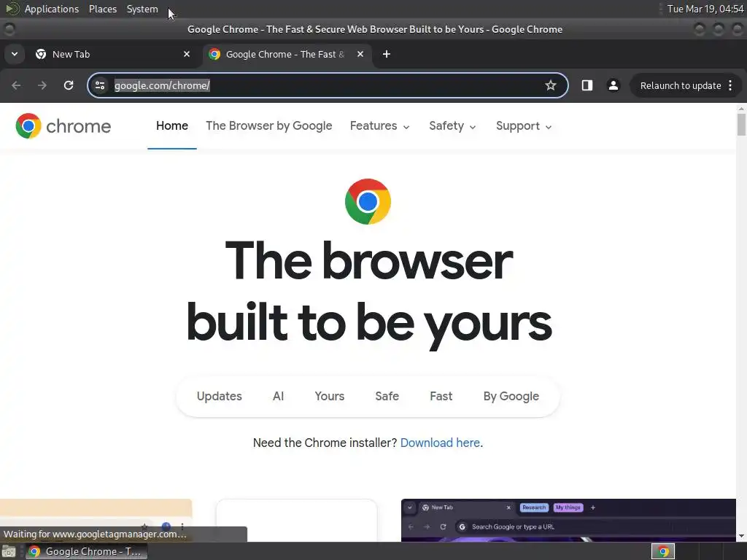Image resolution: width=747 pixels, height=560 pixels.
Task: Click the scrollbar down arrow
Action: [x=741, y=536]
